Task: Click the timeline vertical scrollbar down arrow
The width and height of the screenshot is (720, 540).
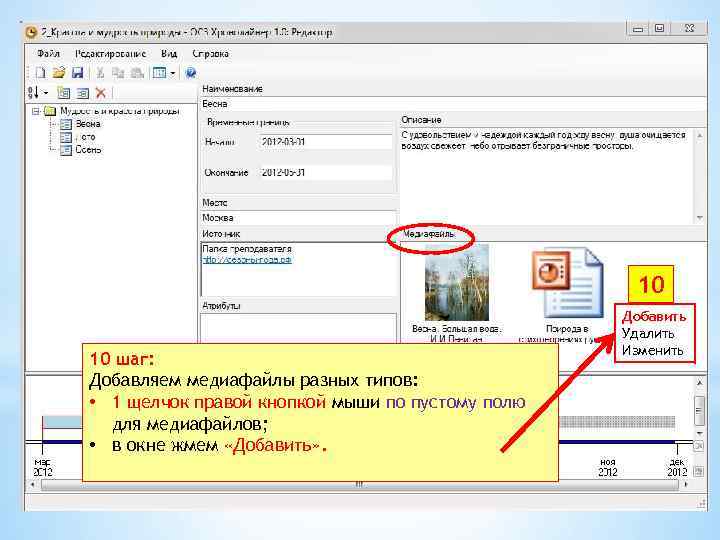Action: click(699, 433)
